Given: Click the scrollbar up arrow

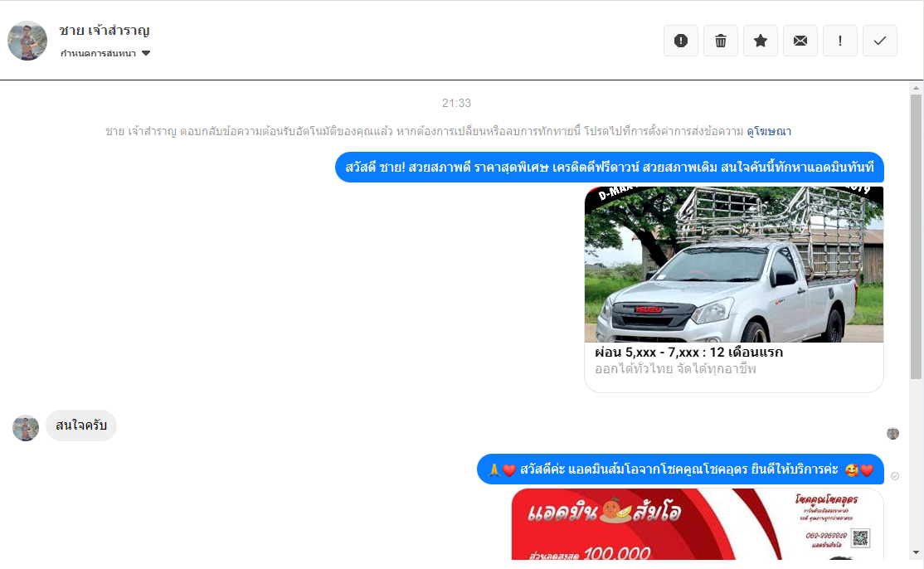Looking at the screenshot, I should pyautogui.click(x=916, y=88).
